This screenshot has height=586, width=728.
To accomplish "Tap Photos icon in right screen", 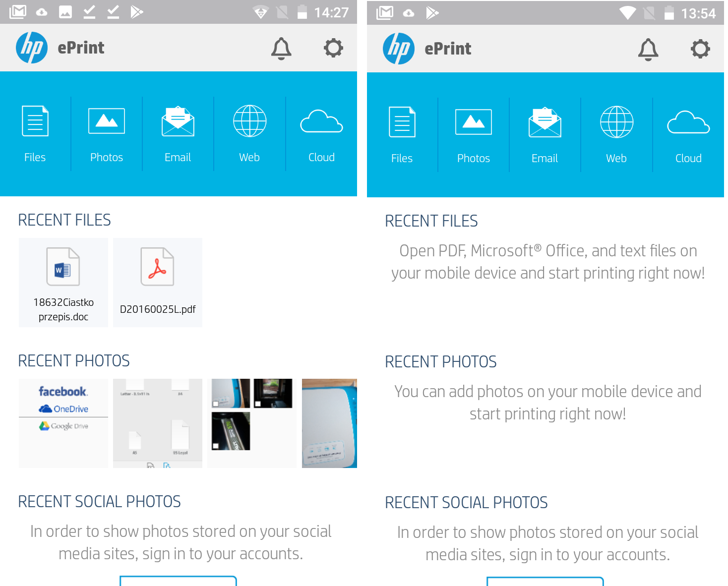I will tap(474, 135).
